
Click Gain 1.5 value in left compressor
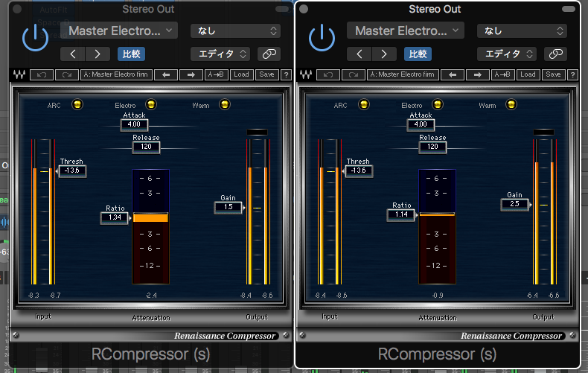click(x=228, y=207)
